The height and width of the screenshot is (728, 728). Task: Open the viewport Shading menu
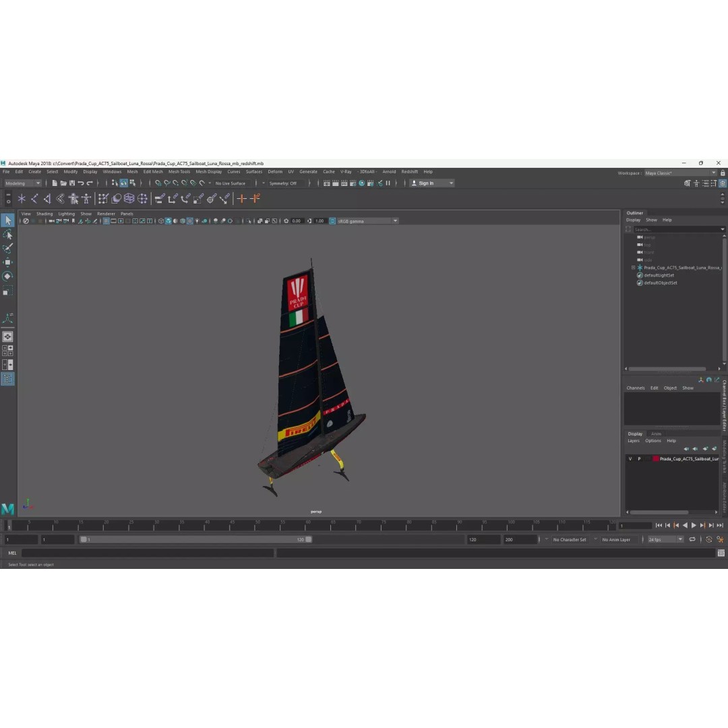pyautogui.click(x=44, y=214)
